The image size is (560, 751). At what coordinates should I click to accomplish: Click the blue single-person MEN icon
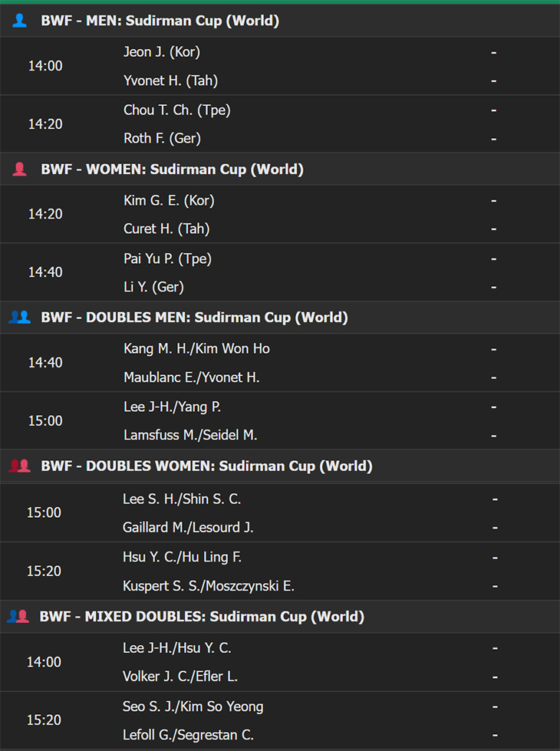click(x=20, y=21)
